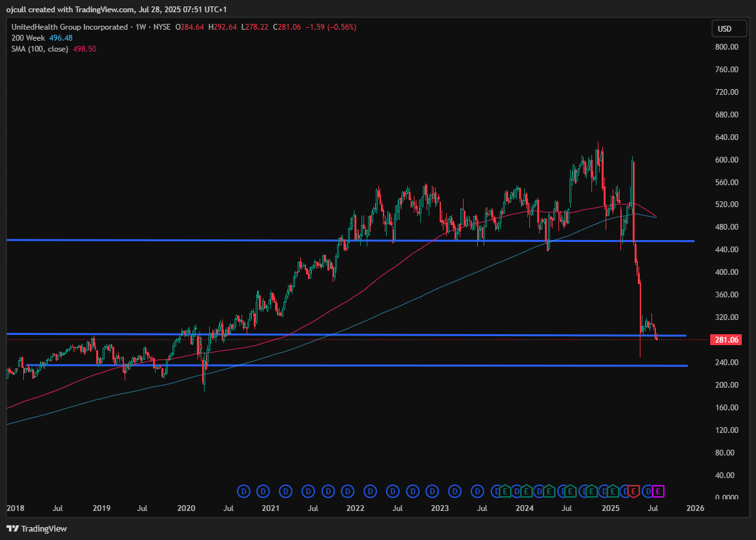
Task: Click the H292.64 high value in header
Action: point(222,27)
